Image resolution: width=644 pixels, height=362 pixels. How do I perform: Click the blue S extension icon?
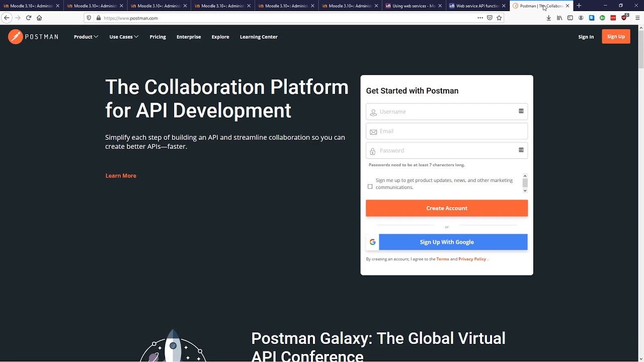coord(592,18)
